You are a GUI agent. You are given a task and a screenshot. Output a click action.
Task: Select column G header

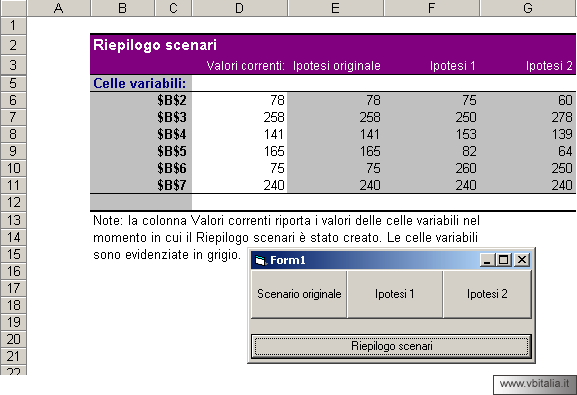(x=528, y=8)
